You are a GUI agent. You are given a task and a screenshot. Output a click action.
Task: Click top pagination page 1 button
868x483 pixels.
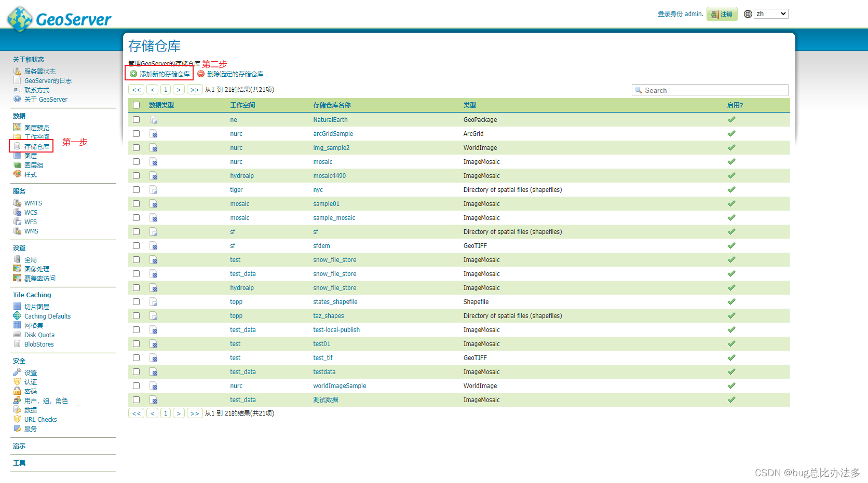(x=166, y=90)
